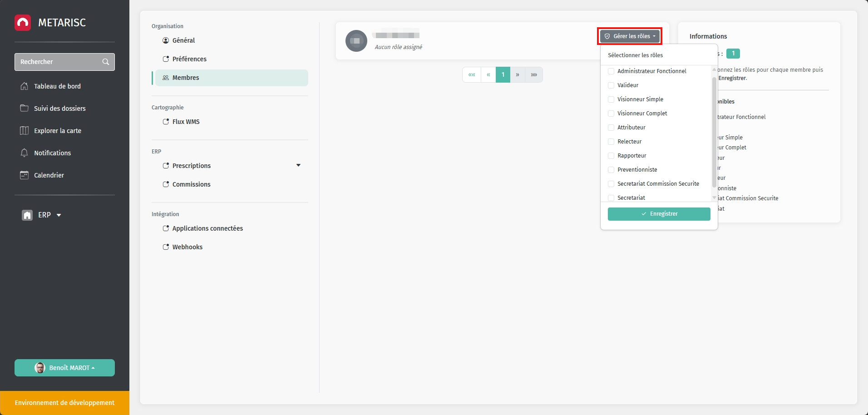Click the Commissions icon
Screen dimensions: 868x415
click(x=166, y=184)
